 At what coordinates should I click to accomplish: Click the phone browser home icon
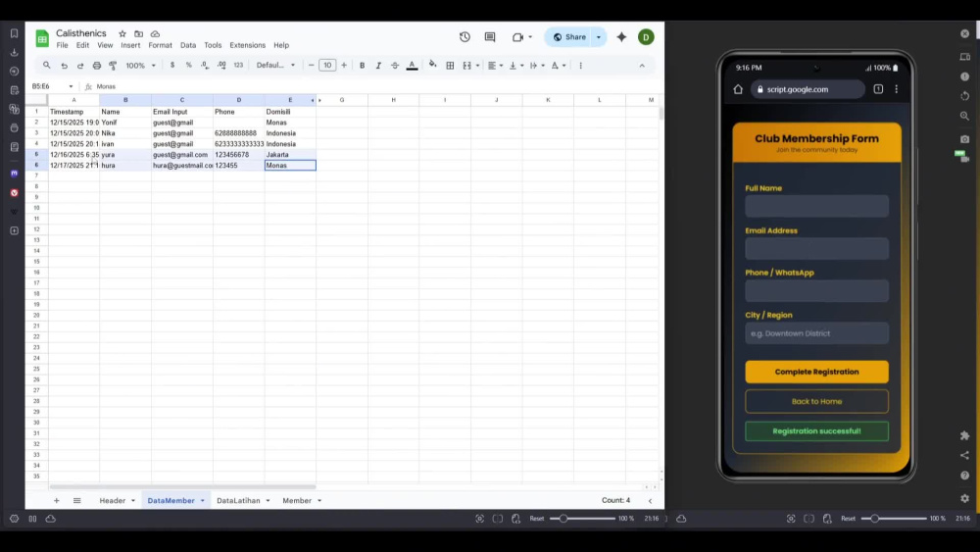coord(738,89)
